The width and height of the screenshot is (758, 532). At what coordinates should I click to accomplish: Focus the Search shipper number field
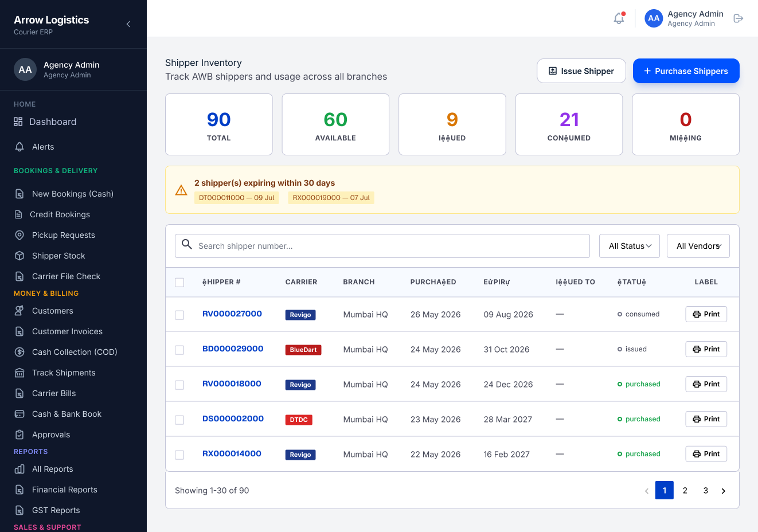382,246
